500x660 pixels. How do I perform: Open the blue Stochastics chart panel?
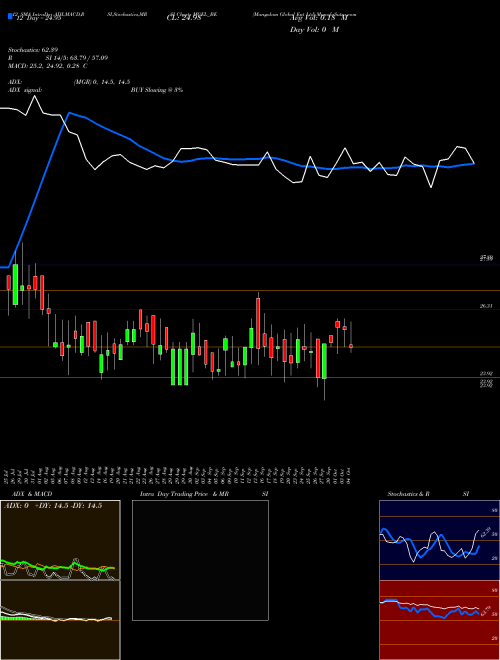pyautogui.click(x=439, y=540)
